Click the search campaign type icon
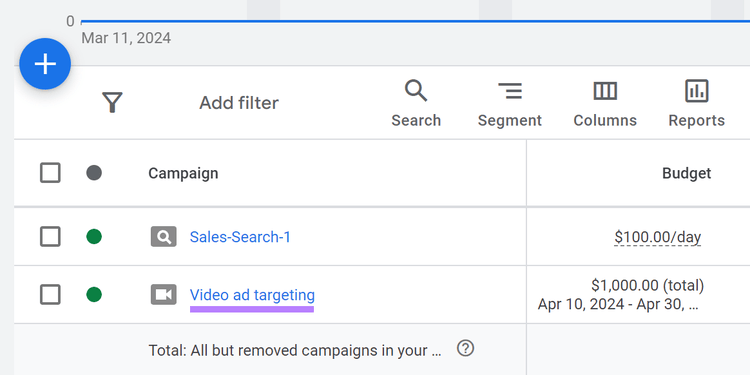Viewport: 750px width, 375px height. [164, 237]
